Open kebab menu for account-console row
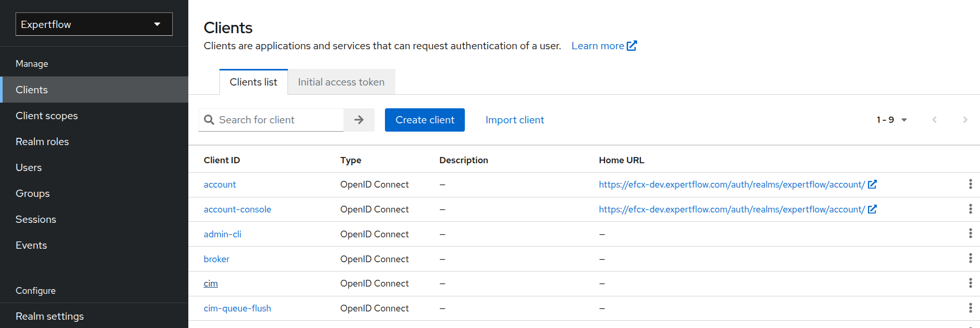 970,209
